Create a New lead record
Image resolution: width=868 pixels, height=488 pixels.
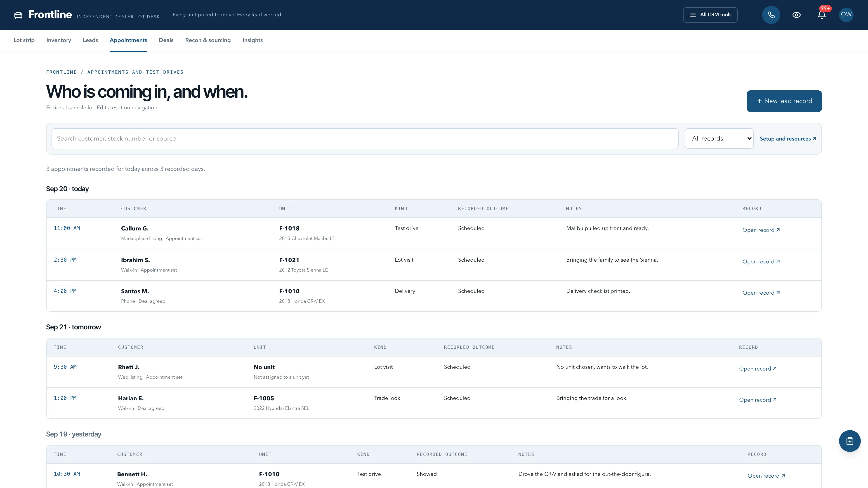pyautogui.click(x=784, y=101)
